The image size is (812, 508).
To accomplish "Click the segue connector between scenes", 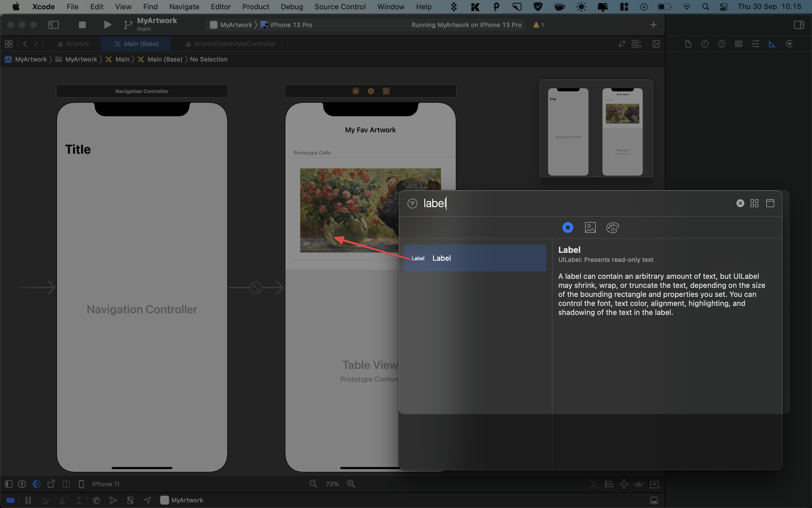I will [x=256, y=288].
